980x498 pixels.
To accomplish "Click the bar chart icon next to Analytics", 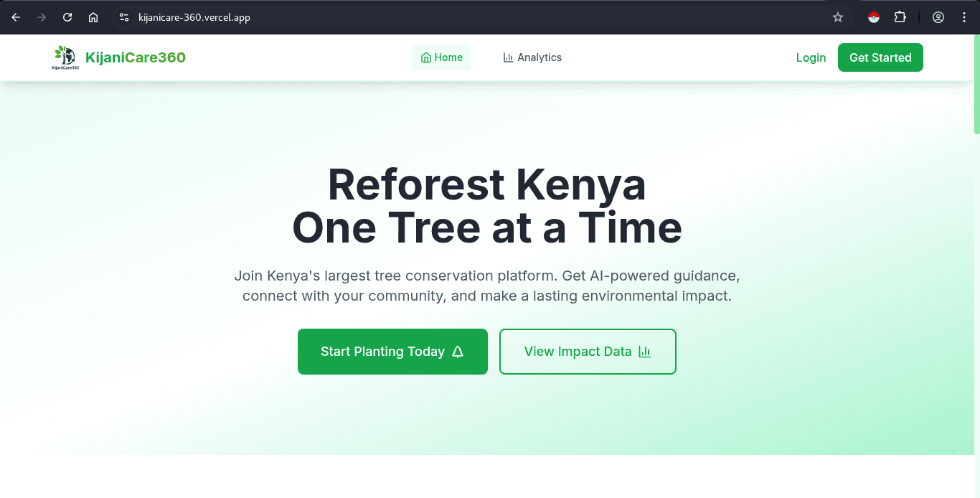I will tap(508, 57).
